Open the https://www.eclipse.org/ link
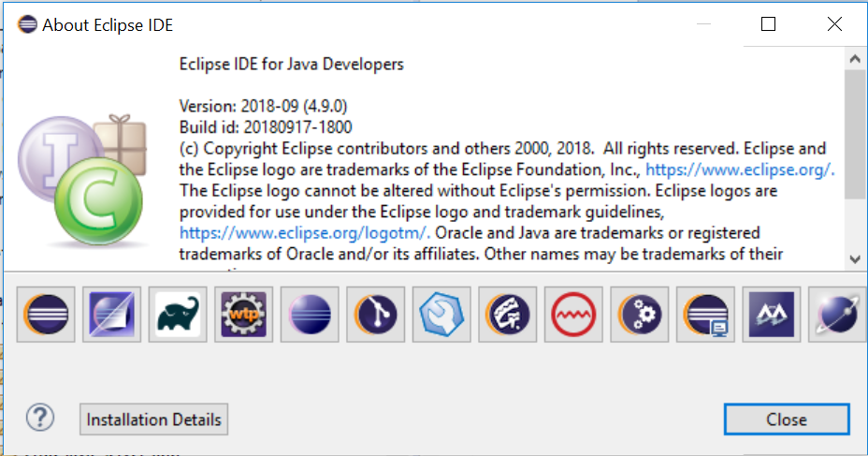Screen dimensions: 868x456 click(740, 169)
